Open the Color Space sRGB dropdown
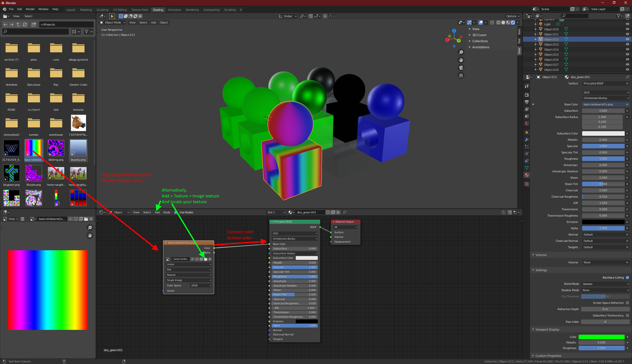Screen dimensions: 632x364 click(x=201, y=285)
